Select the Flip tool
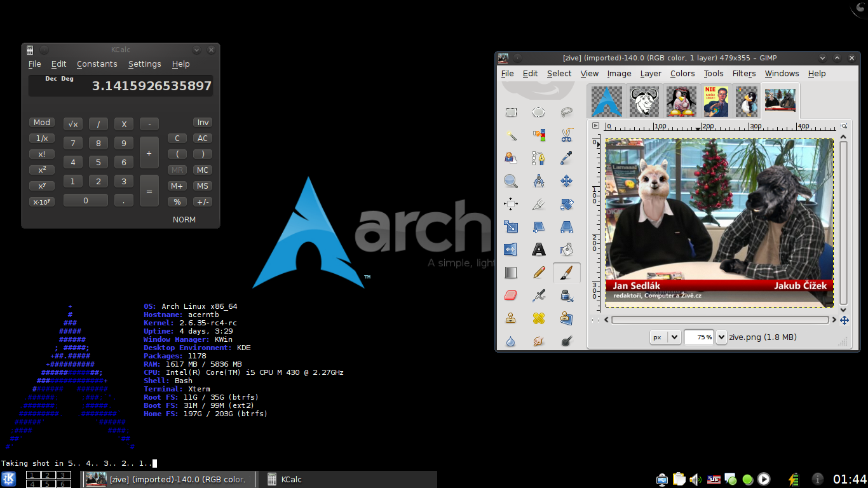Screen dimensions: 868x488 (511, 250)
